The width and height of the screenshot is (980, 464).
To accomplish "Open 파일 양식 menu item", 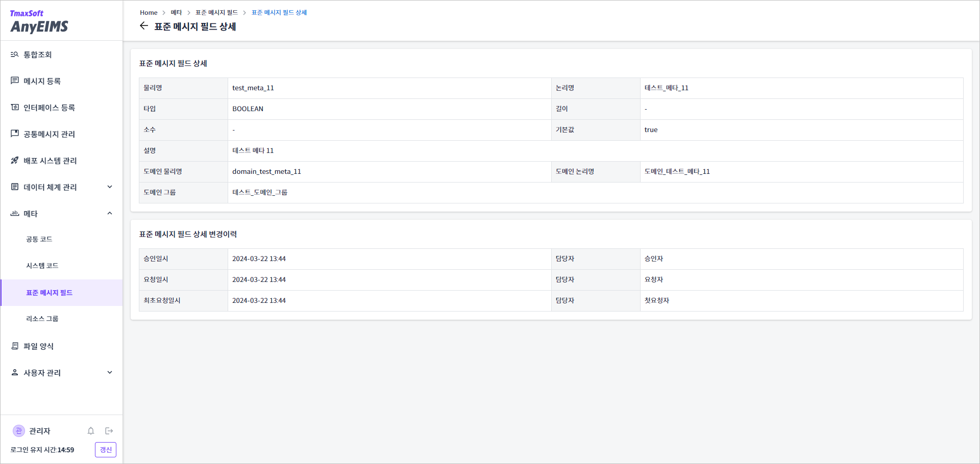I will coord(61,346).
